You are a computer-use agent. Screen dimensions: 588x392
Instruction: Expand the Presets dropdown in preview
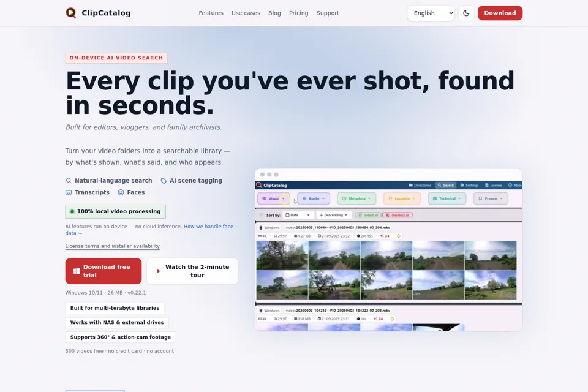491,198
